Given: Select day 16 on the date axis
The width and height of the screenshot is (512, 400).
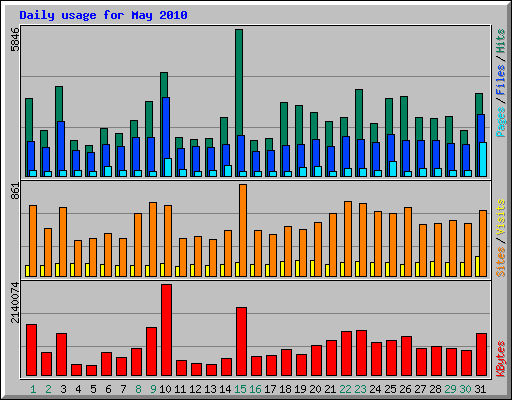Looking at the screenshot, I should (x=255, y=389).
